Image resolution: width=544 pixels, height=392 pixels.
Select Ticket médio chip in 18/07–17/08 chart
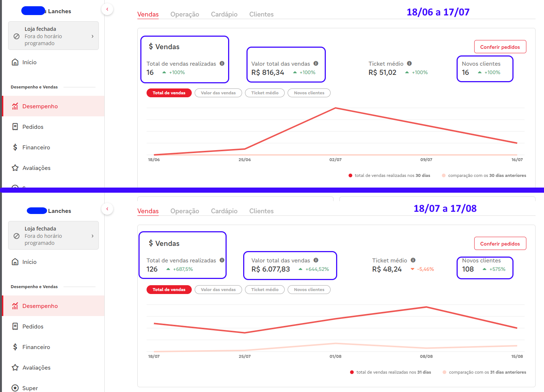click(x=264, y=290)
